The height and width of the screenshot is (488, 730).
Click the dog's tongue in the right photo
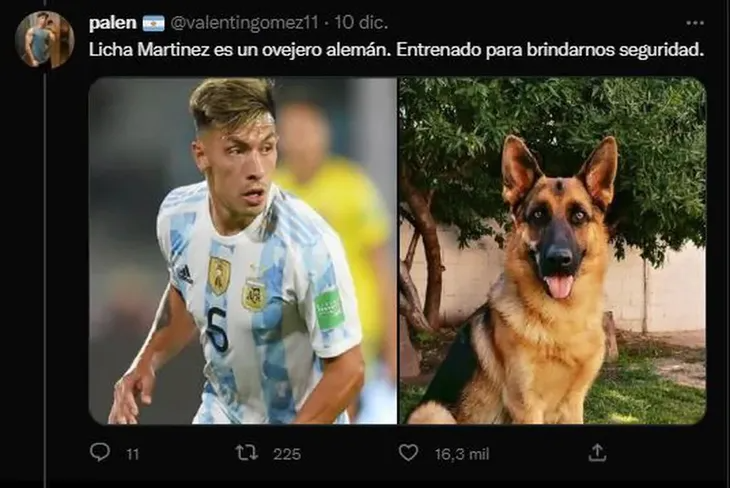coord(560,286)
